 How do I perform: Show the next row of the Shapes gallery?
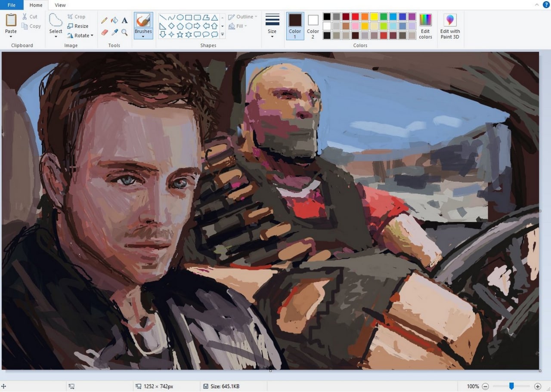coord(223,26)
